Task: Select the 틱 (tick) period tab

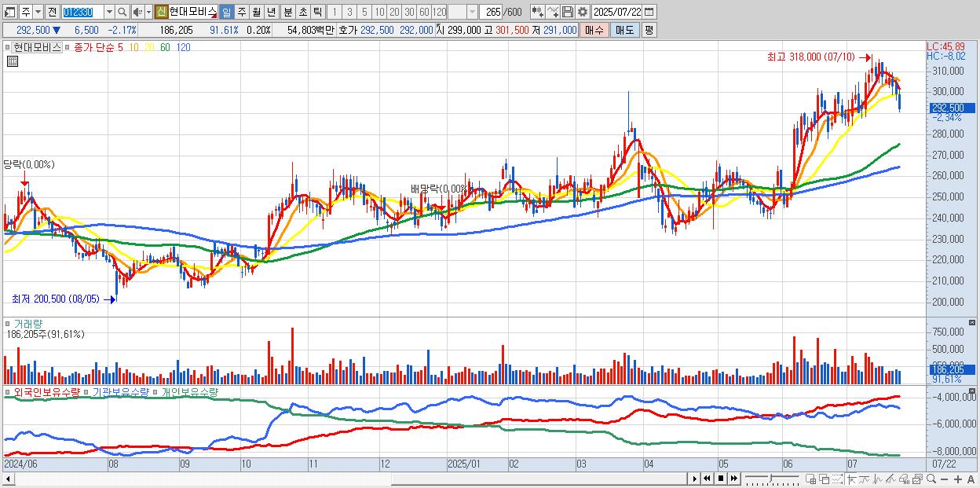Action: click(317, 12)
